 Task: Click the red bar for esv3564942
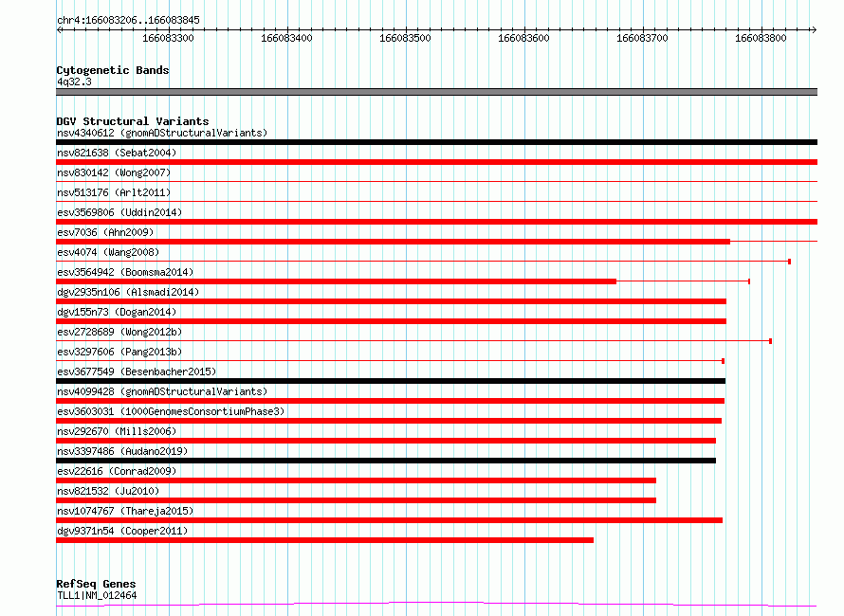pyautogui.click(x=336, y=281)
